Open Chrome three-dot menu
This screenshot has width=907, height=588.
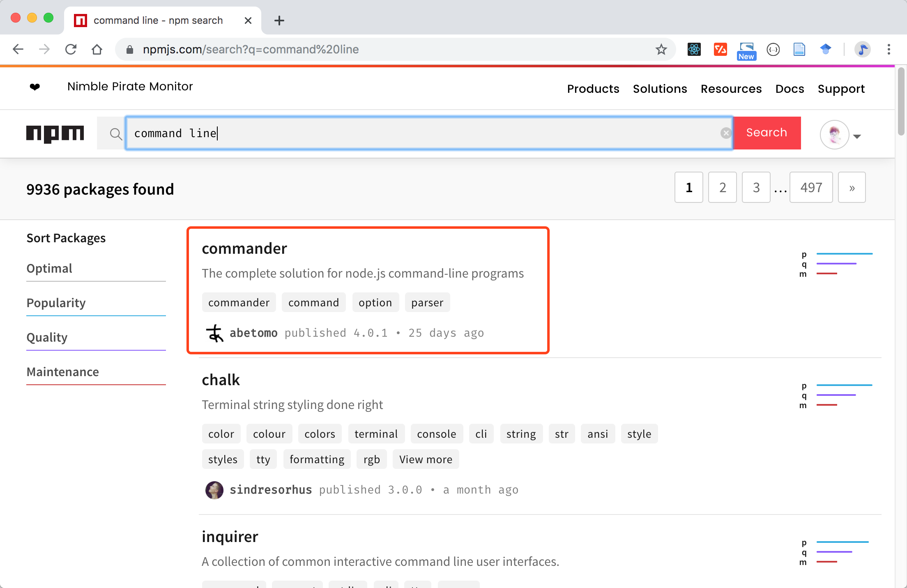point(889,49)
